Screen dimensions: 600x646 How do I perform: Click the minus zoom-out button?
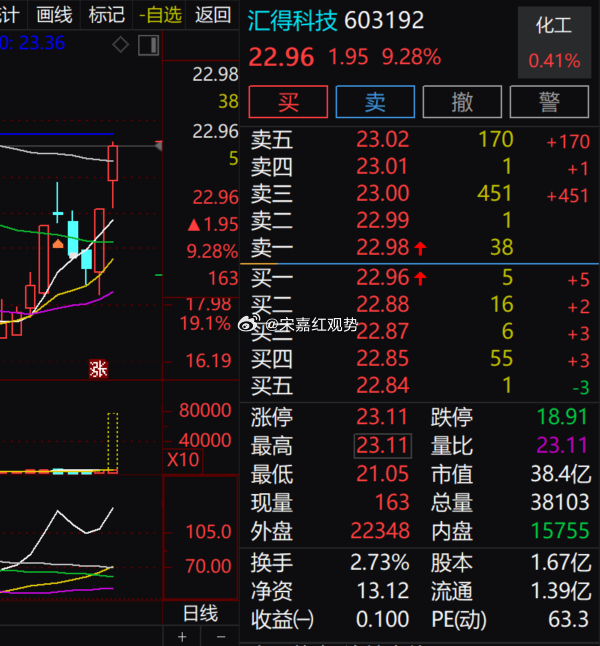coord(221,637)
